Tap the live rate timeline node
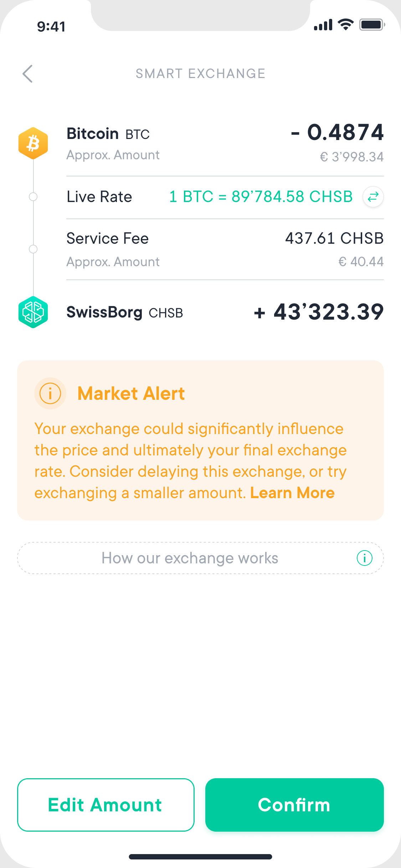The width and height of the screenshot is (401, 868). [x=33, y=197]
